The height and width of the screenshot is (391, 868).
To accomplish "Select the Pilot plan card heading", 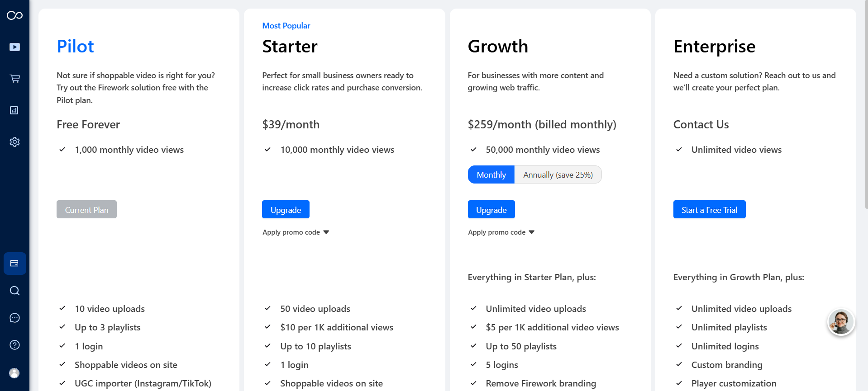I will click(x=75, y=46).
